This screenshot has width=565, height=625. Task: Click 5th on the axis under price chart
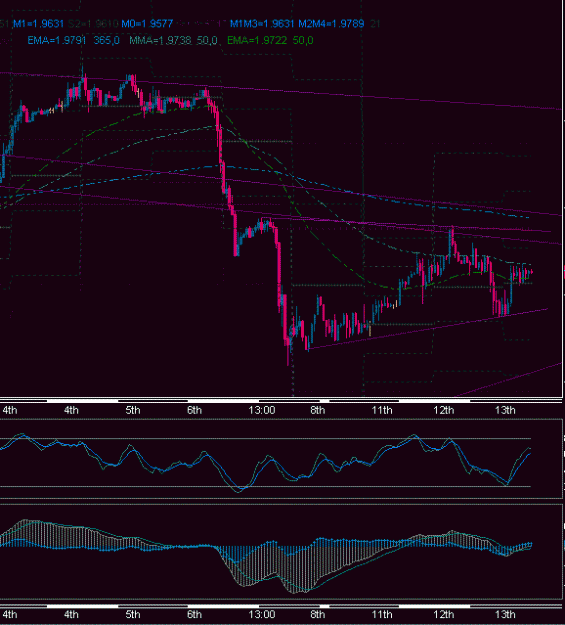tap(133, 410)
